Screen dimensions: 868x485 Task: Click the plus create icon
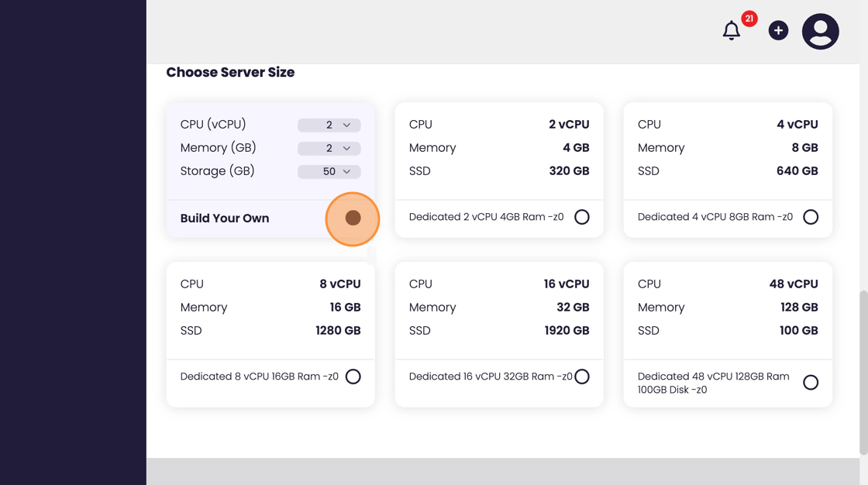pyautogui.click(x=778, y=31)
